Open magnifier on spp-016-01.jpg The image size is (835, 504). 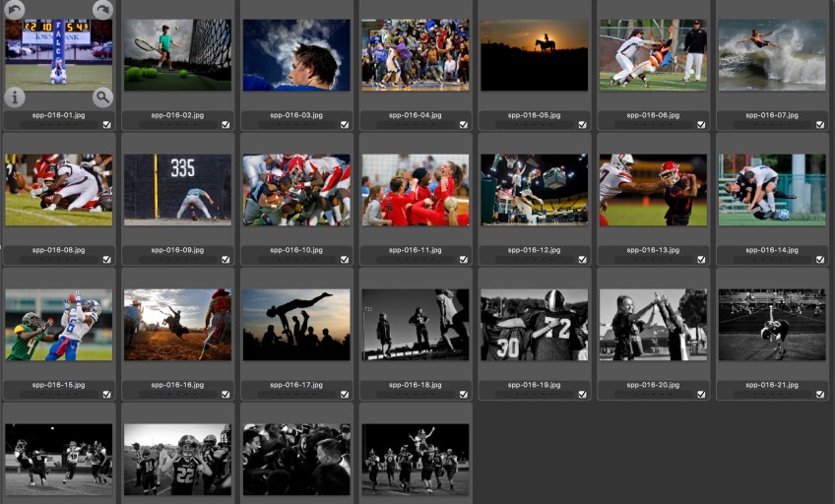click(102, 96)
